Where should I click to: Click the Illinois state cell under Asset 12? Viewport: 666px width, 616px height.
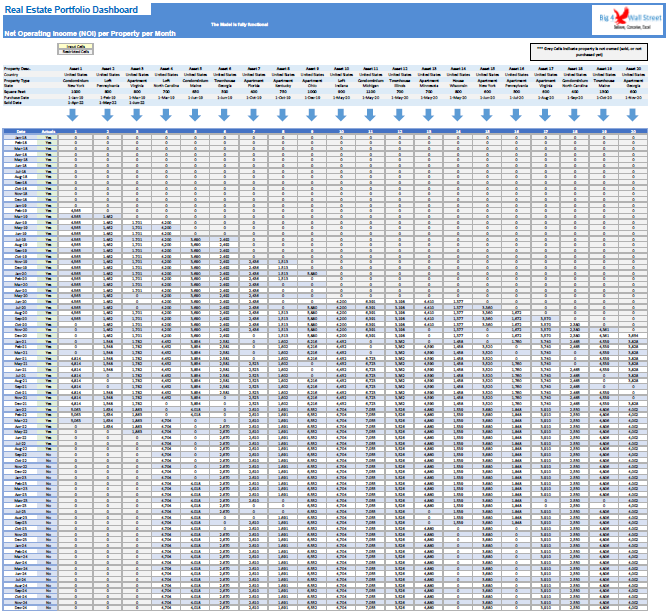[399, 85]
